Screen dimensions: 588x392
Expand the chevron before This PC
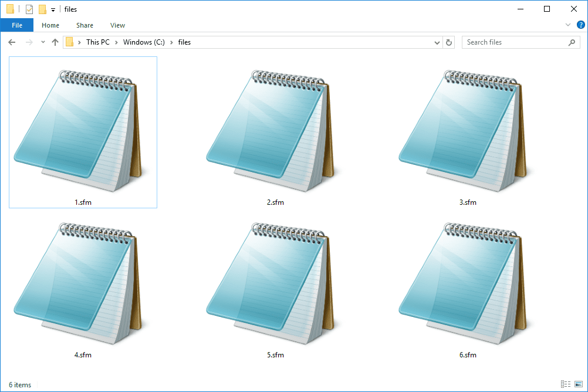coord(79,42)
